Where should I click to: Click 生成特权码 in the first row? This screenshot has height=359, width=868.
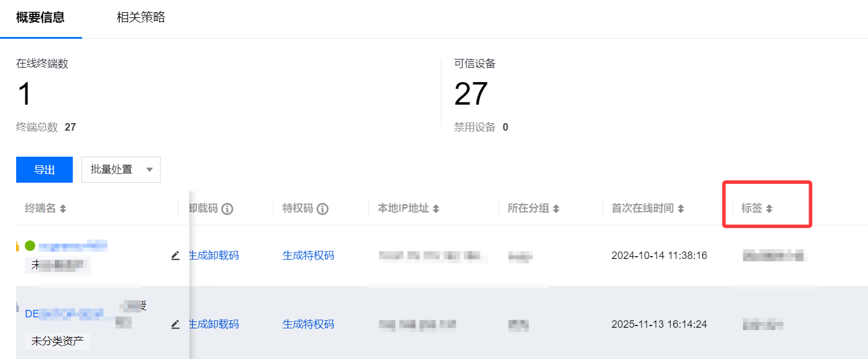308,256
